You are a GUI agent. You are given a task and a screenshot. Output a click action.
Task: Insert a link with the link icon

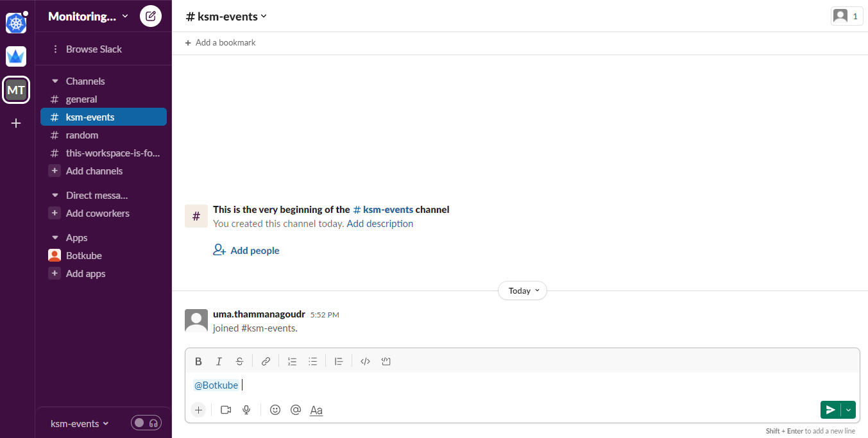click(x=266, y=362)
